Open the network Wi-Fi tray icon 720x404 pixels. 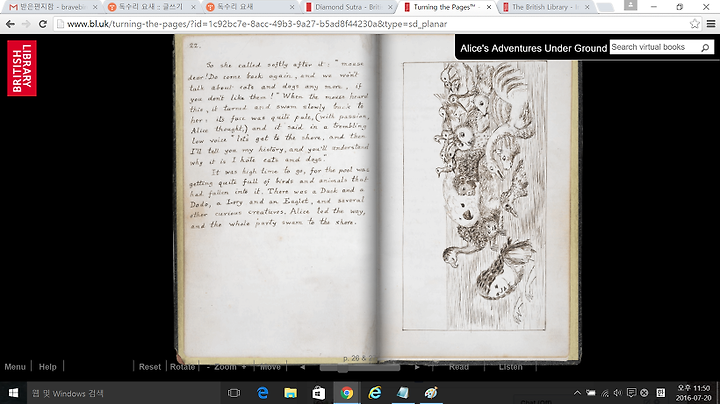click(x=605, y=393)
